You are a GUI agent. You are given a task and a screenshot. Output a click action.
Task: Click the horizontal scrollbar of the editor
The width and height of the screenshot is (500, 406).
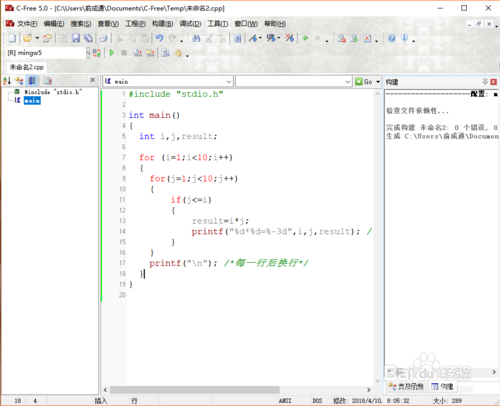click(195, 390)
